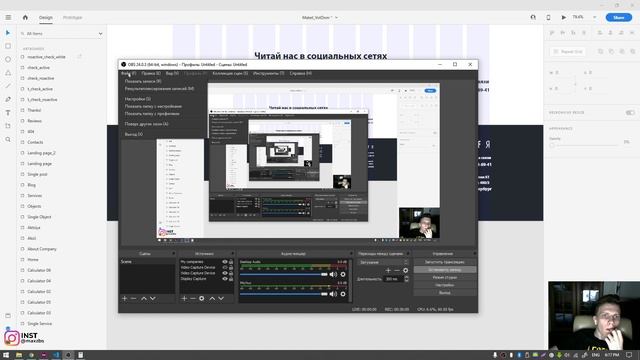This screenshot has height=360, width=640.
Task: Switch to the Prototype tab in XD
Action: (72, 18)
